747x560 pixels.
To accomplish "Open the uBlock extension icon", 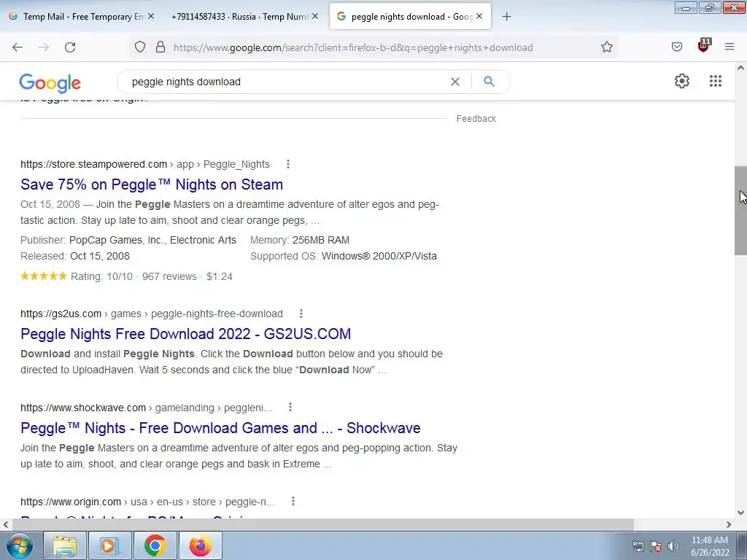I will pyautogui.click(x=704, y=46).
